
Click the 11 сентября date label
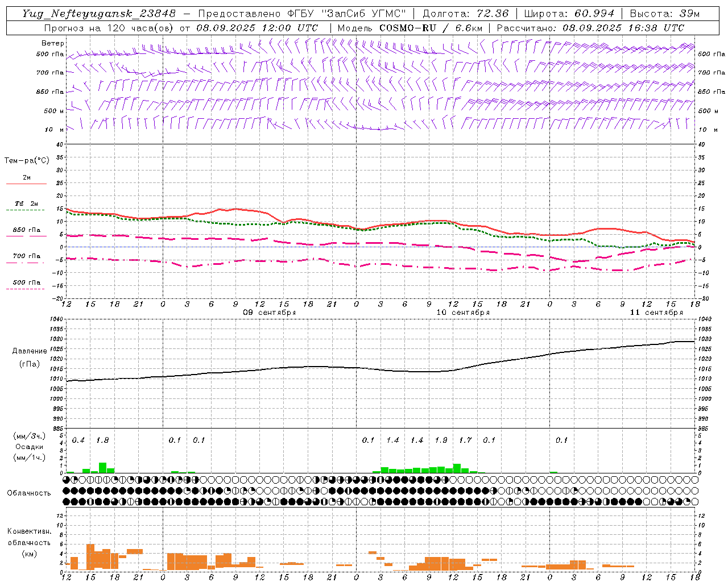[656, 313]
